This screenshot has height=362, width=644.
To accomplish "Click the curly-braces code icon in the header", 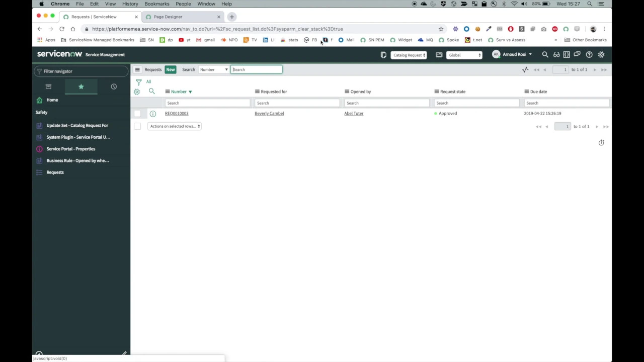I will coord(567,54).
